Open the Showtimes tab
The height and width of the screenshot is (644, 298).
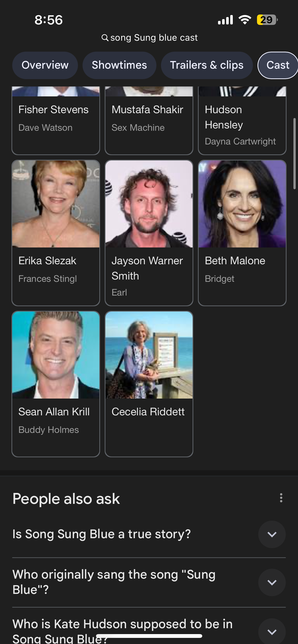tap(119, 65)
